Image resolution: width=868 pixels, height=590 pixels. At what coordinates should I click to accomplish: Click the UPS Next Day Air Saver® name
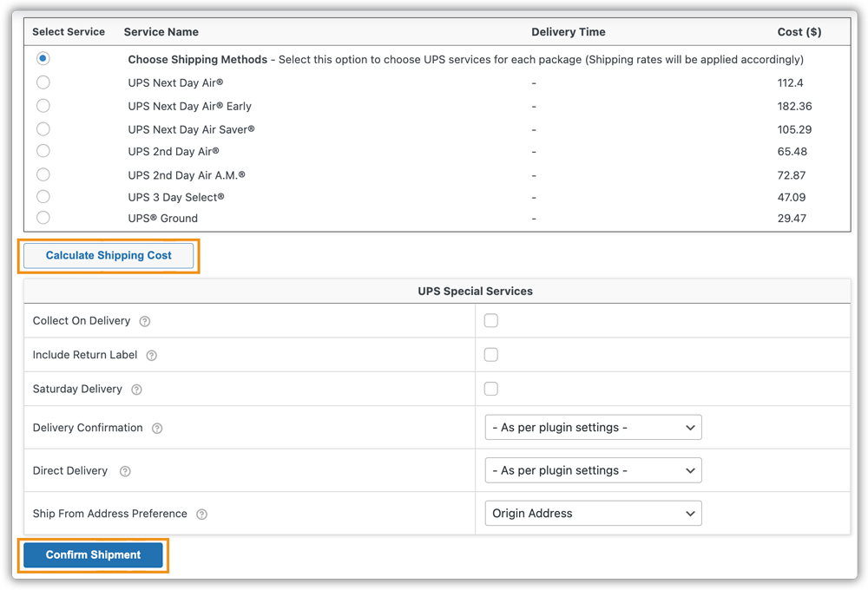coord(191,129)
